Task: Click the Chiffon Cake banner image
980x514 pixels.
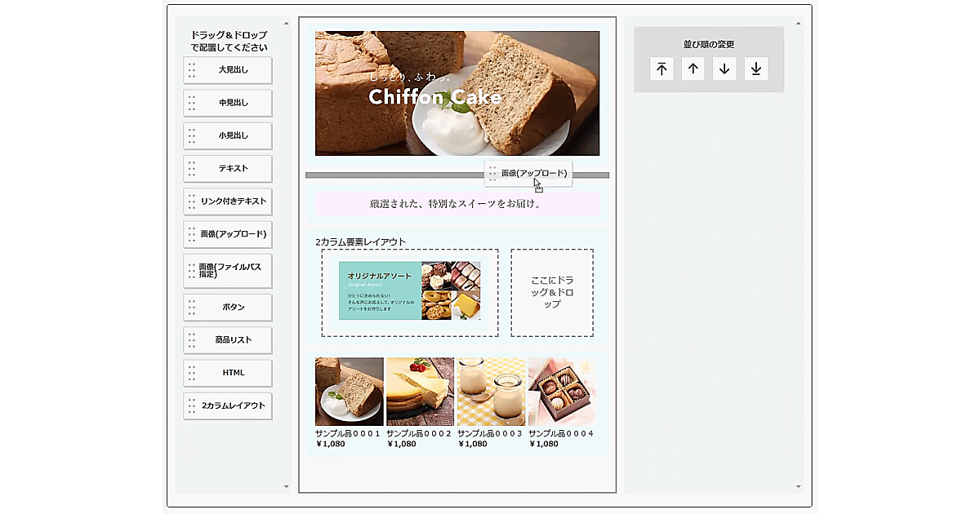Action: pyautogui.click(x=457, y=93)
